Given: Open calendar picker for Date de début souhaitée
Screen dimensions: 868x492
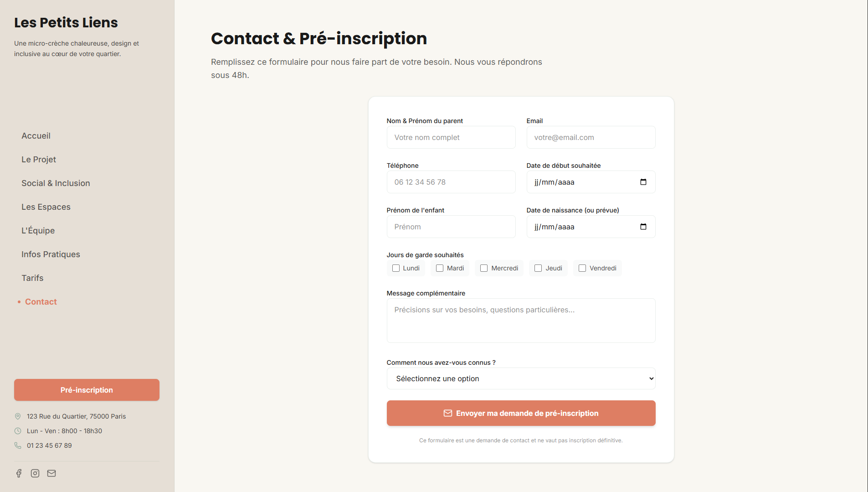Looking at the screenshot, I should 643,182.
